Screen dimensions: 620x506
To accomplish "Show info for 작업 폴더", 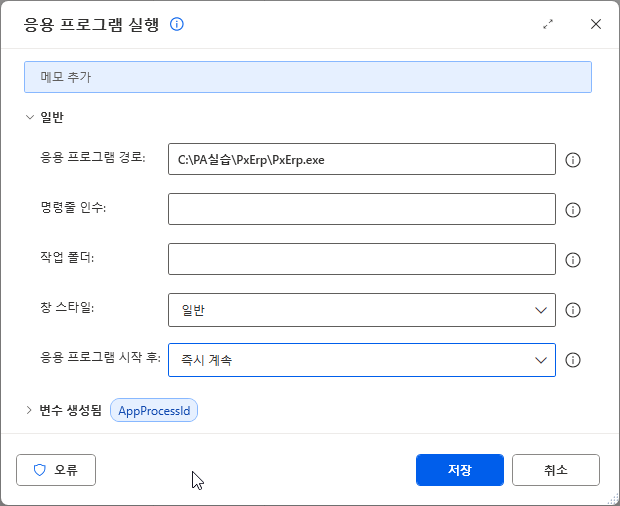I will 573,260.
